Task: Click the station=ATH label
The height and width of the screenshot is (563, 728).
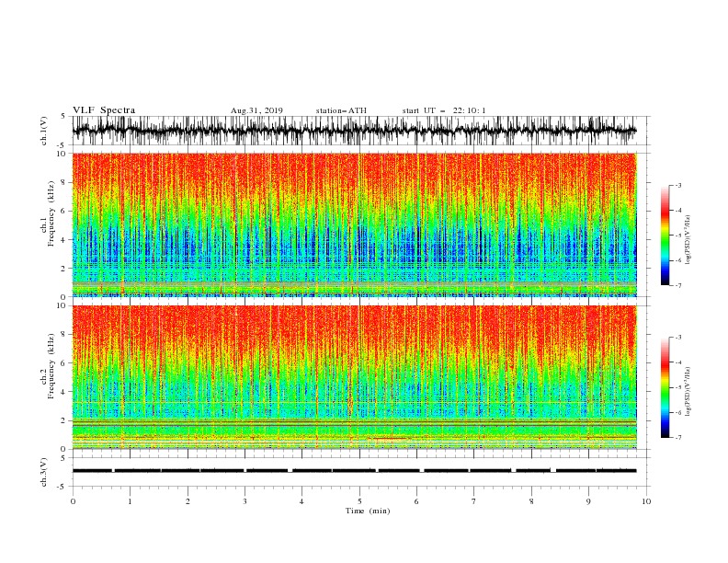Action: (341, 110)
